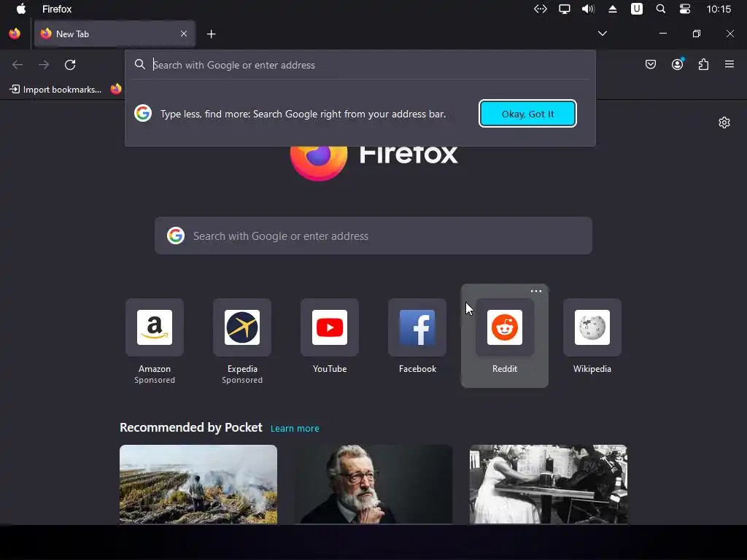
Task: Open the volume control in menu bar
Action: [589, 9]
